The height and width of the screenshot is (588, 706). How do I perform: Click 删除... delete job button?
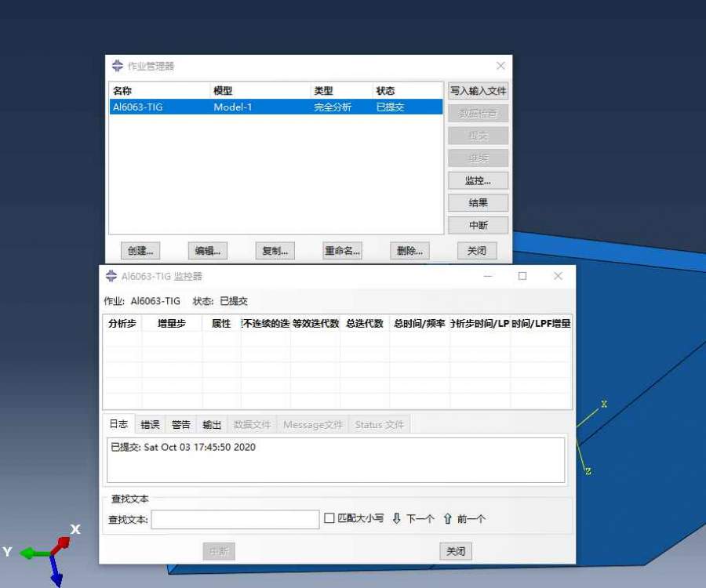409,251
